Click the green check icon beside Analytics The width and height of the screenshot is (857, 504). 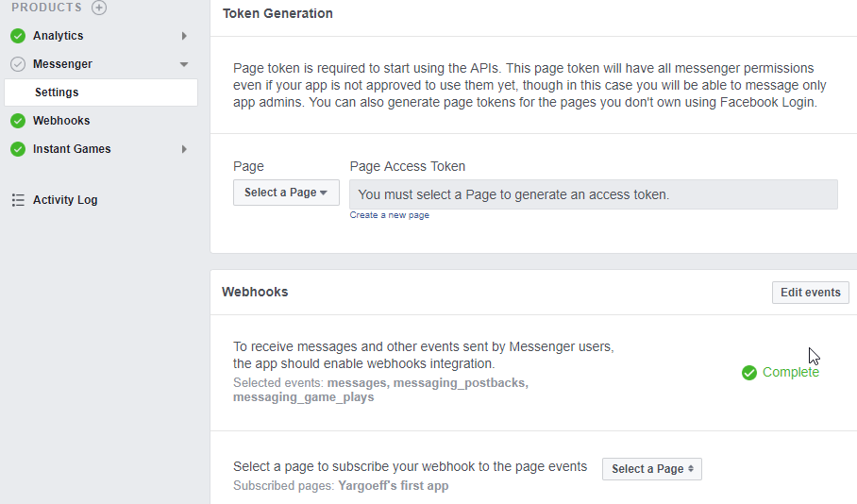(18, 36)
